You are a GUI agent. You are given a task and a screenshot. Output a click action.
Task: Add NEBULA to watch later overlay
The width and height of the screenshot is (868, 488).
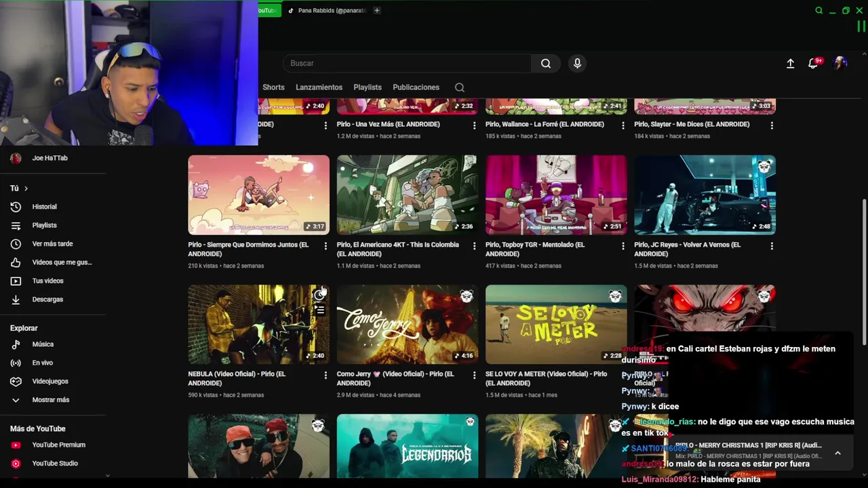point(319,295)
